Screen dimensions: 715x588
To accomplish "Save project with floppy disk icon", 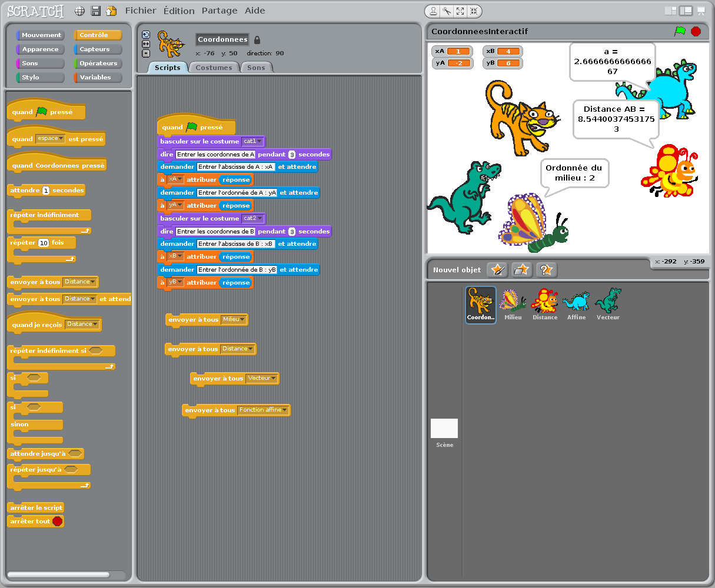I will coord(96,11).
